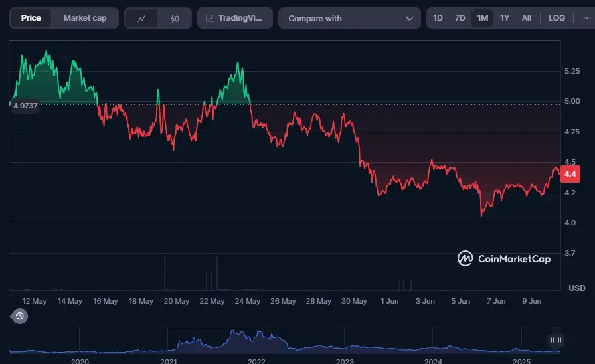This screenshot has height=364, width=595.
Task: Click 2020 on the overview timeline
Action: coord(80,361)
